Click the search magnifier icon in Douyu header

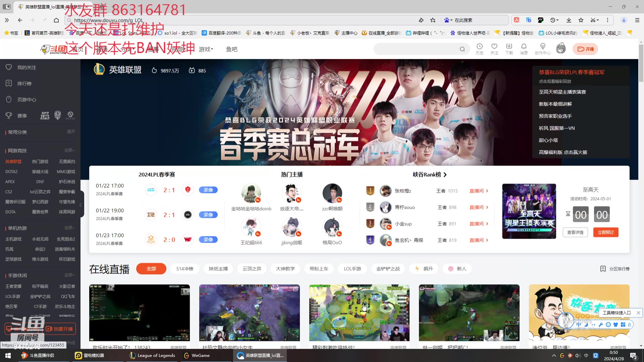[x=462, y=49]
